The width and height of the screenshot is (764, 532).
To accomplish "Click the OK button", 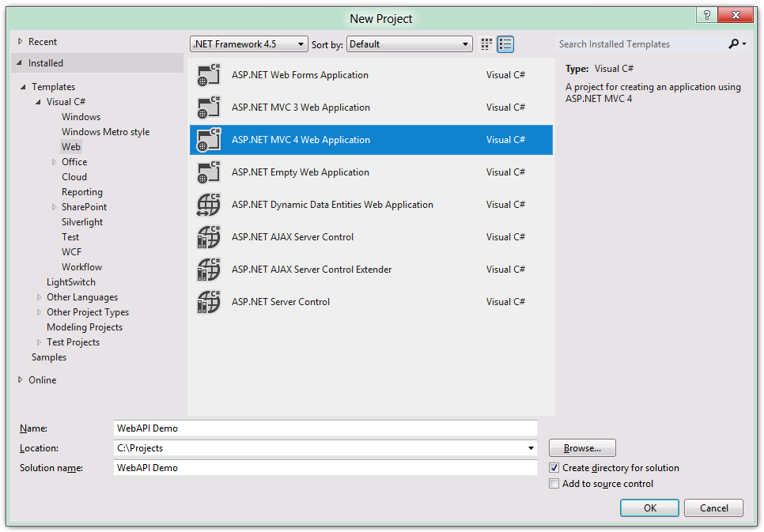I will point(649,508).
